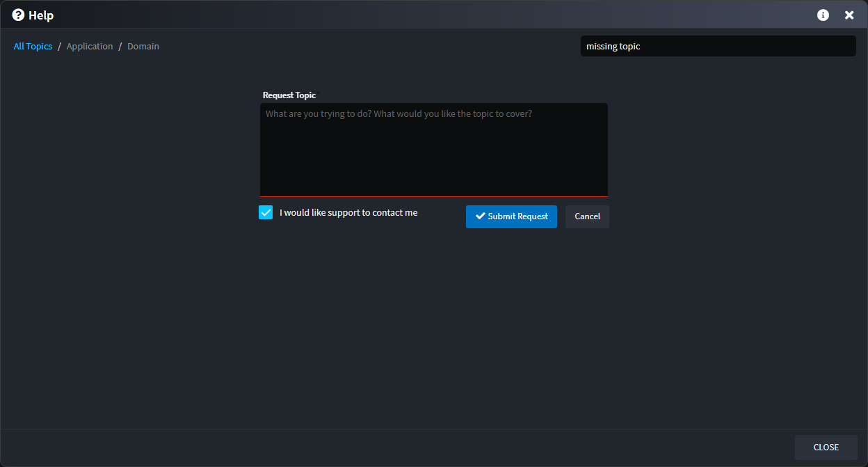Image resolution: width=868 pixels, height=467 pixels.
Task: Focus the 'missing topic' search field
Action: coord(718,46)
